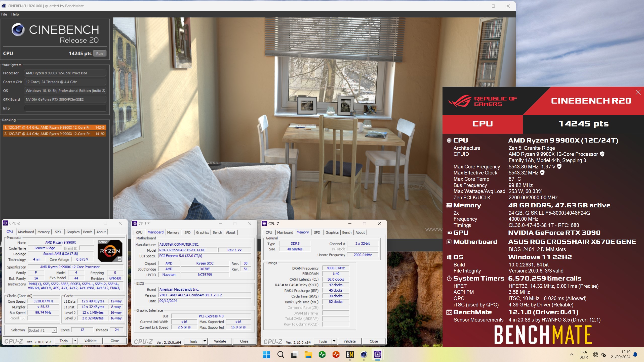Image resolution: width=644 pixels, height=362 pixels.
Task: Open About tab in right CPU-Z
Action: point(360,233)
